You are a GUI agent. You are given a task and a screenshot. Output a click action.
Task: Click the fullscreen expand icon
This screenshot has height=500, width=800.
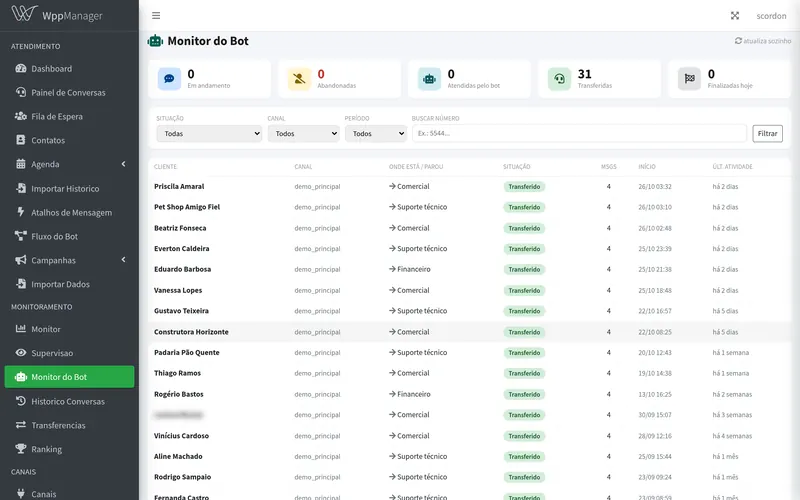point(735,16)
